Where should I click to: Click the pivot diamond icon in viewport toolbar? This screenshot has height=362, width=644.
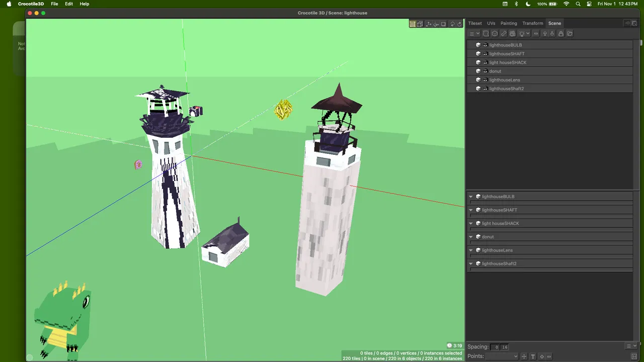click(x=436, y=24)
